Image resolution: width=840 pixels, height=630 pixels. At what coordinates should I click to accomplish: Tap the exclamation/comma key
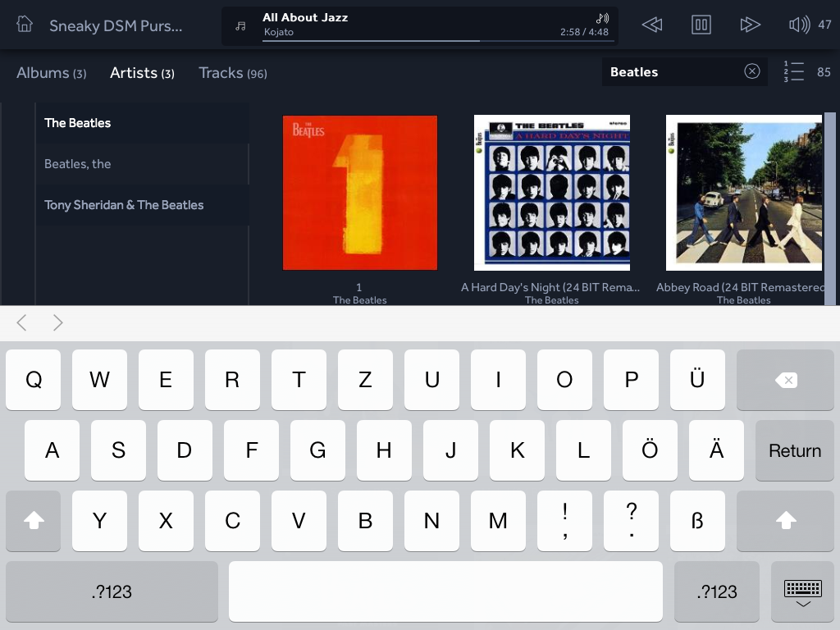click(x=564, y=521)
